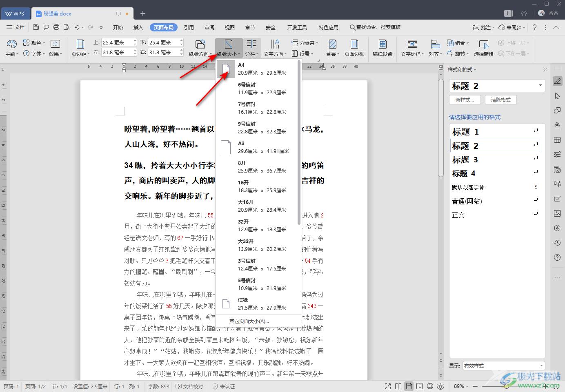Click the help question mark icon
565x392 pixels.
[x=534, y=27]
